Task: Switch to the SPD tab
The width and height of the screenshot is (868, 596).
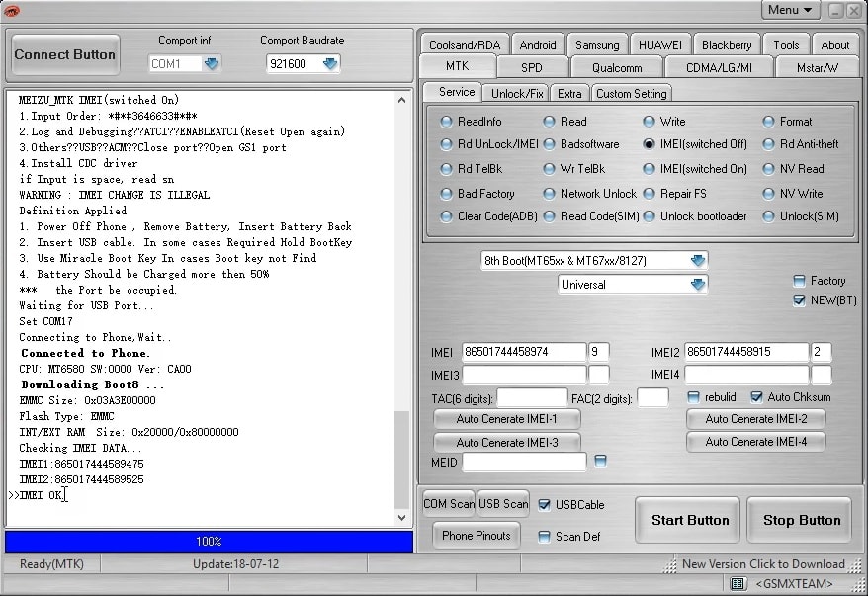Action: (532, 67)
